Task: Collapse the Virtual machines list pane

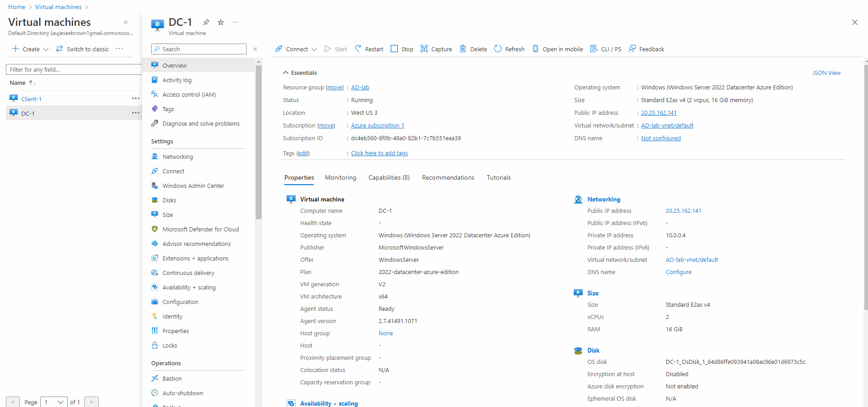Action: [126, 22]
